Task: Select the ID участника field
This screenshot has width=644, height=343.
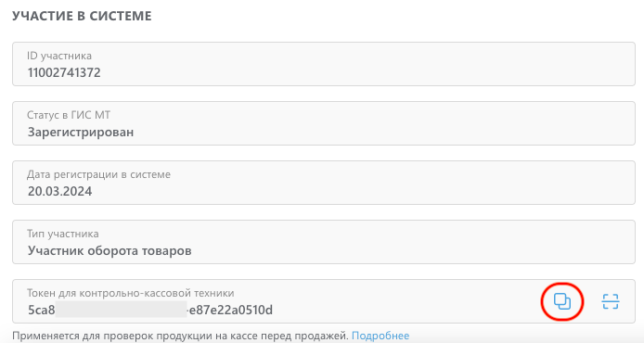Action: point(324,64)
